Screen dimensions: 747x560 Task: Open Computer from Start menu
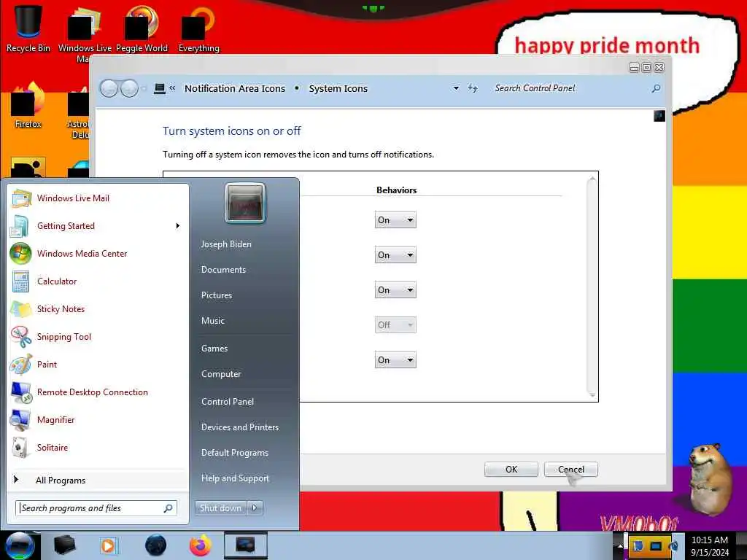point(221,374)
